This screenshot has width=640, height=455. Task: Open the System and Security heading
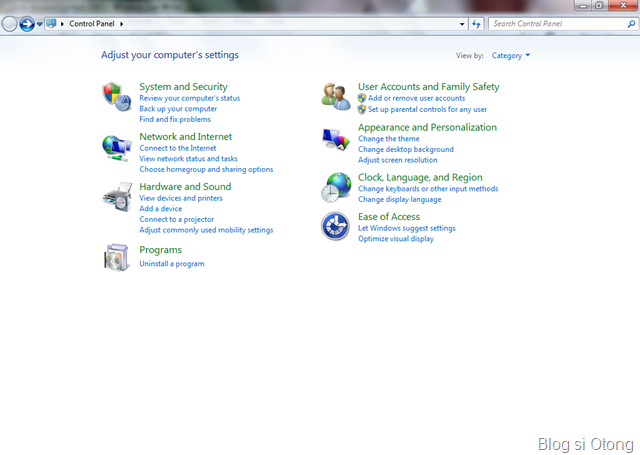183,87
